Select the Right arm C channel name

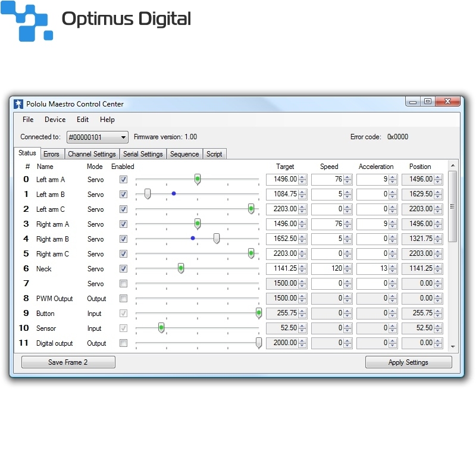(x=52, y=254)
